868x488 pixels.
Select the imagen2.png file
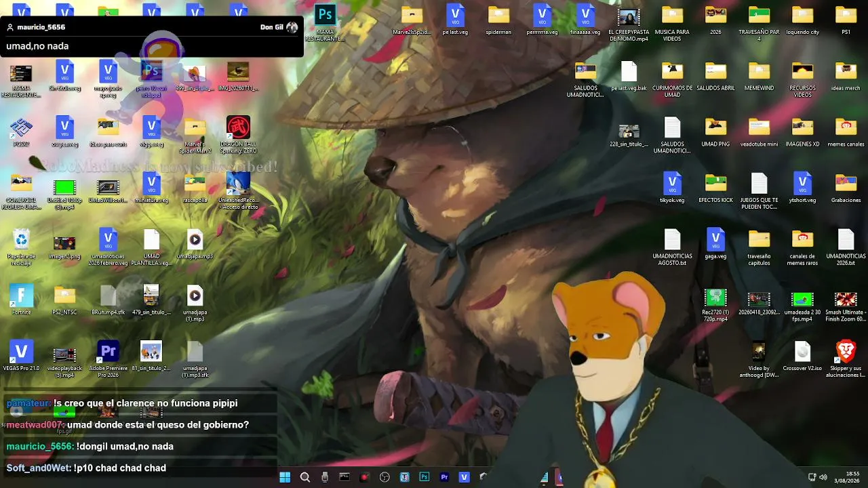tap(64, 246)
